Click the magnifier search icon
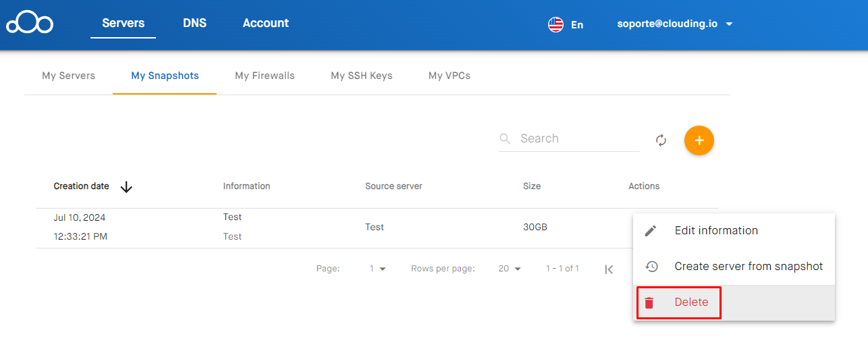The image size is (868, 345). 505,138
